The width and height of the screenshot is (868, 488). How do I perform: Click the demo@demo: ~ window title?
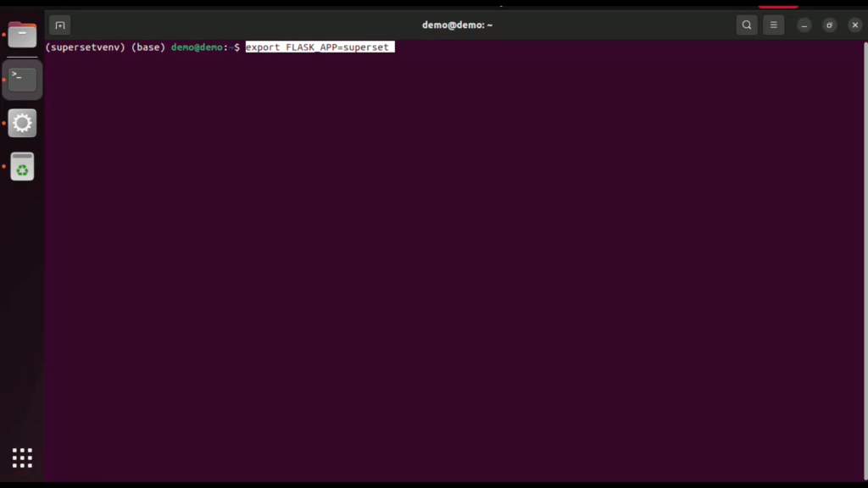(x=457, y=25)
